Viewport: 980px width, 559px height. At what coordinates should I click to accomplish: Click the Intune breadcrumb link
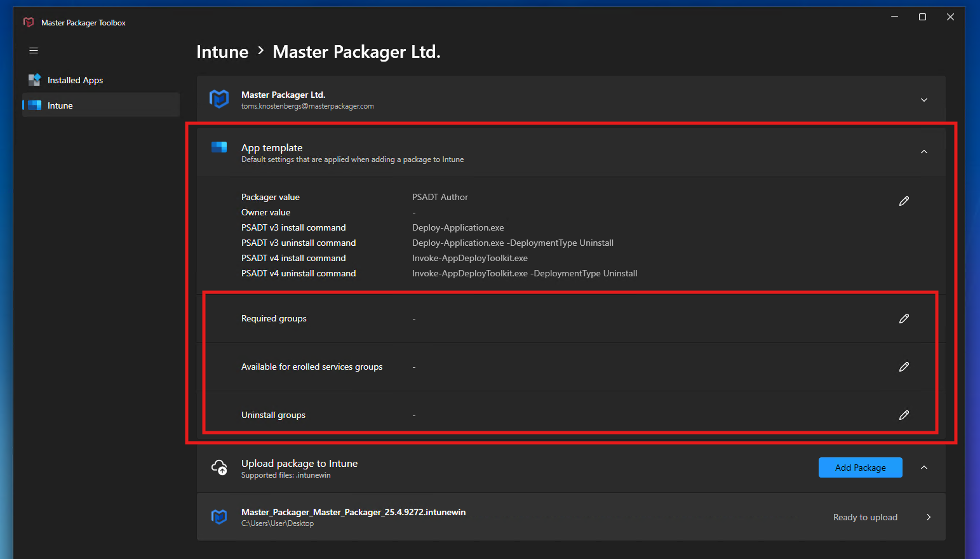point(222,51)
